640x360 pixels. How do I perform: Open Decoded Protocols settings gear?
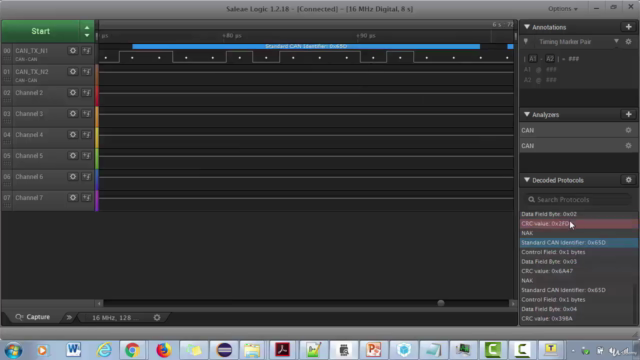click(629, 180)
